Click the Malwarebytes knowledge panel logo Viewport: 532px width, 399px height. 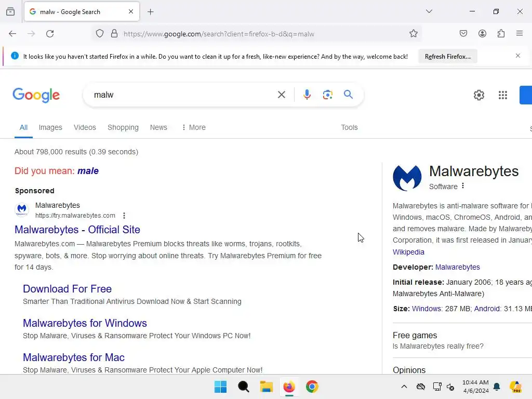pos(407,178)
